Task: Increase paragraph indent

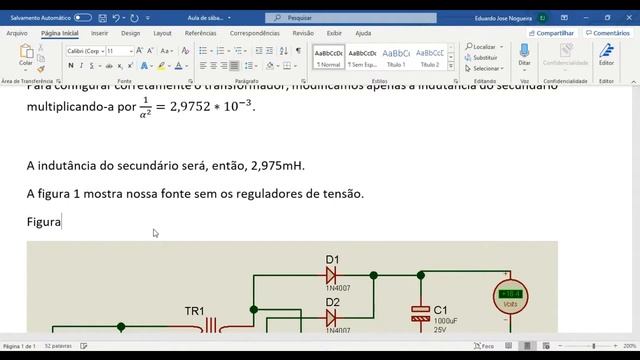Action: pos(269,51)
